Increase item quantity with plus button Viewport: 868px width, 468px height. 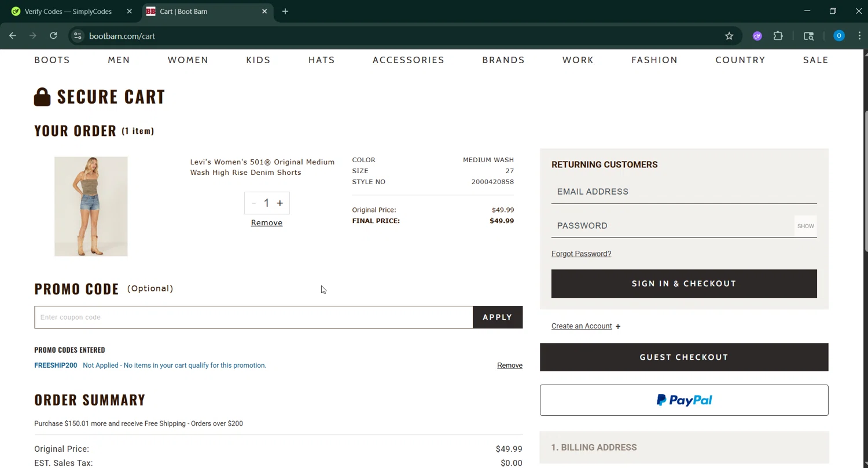pos(279,203)
